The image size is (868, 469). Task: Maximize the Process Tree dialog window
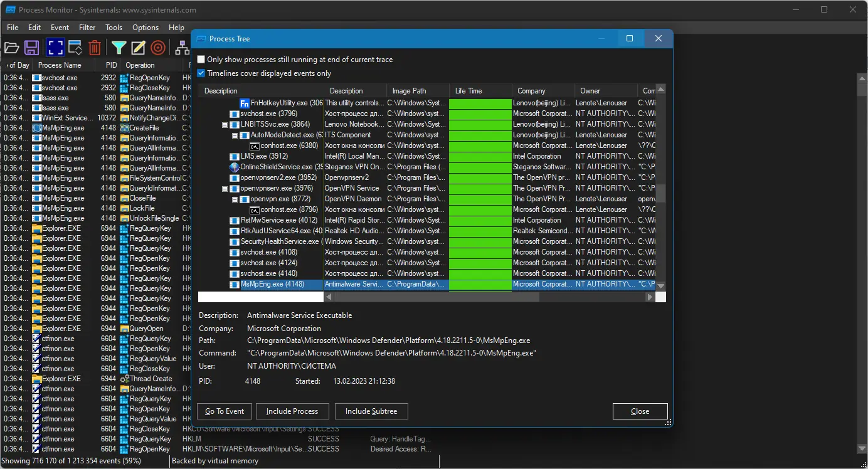click(630, 38)
